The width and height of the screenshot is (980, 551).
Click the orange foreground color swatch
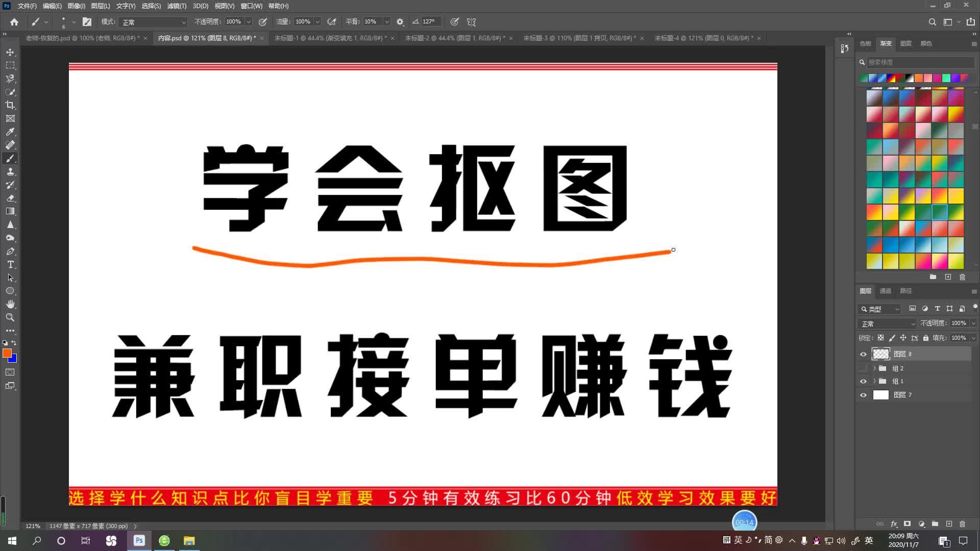7,353
